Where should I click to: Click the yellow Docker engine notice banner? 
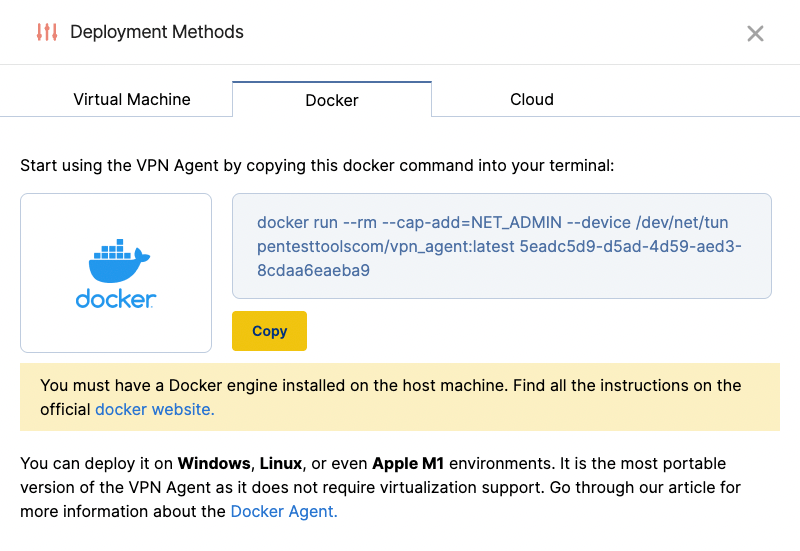tap(400, 397)
